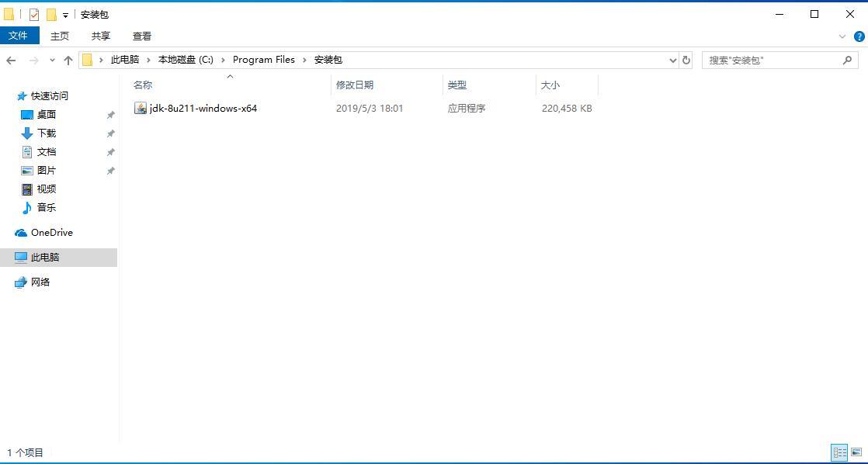
Task: Click 本地磁盘 (C:) in the address path
Action: pos(186,60)
